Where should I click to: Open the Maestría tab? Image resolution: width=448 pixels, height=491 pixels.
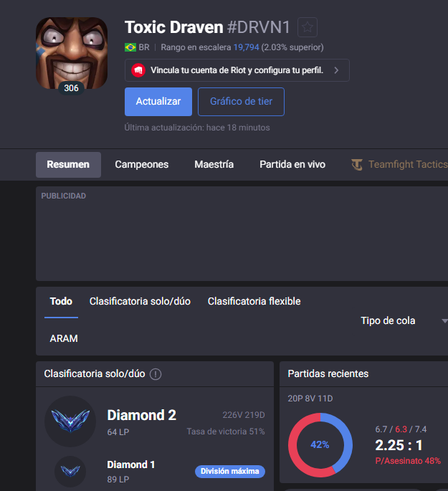point(214,165)
